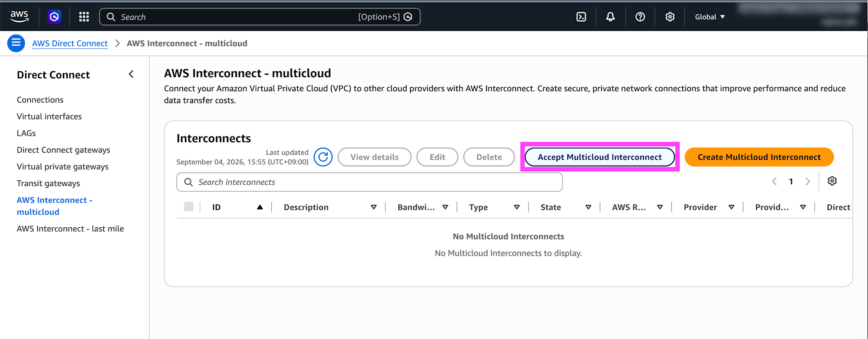Click the Direct column header
The width and height of the screenshot is (868, 339).
(838, 207)
